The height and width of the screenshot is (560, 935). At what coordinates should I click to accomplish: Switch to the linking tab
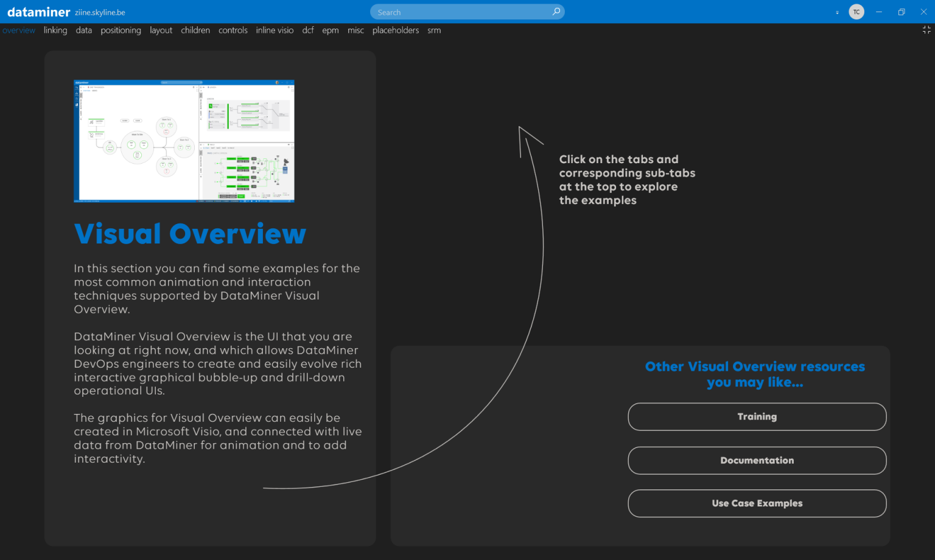click(x=55, y=30)
